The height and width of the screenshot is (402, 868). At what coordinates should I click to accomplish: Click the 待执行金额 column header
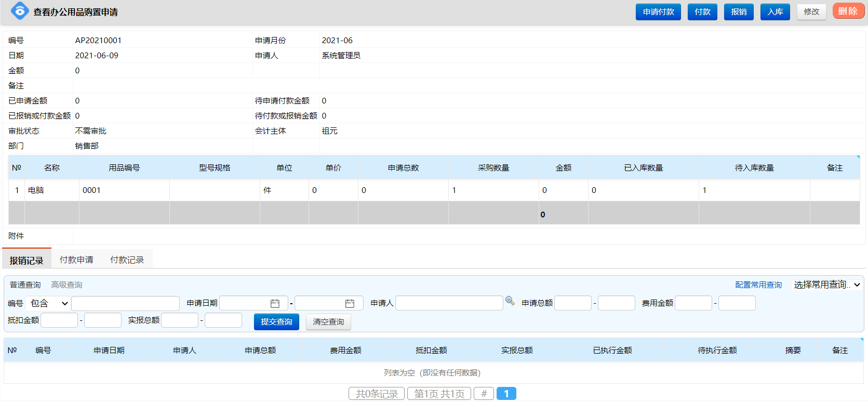coord(717,350)
